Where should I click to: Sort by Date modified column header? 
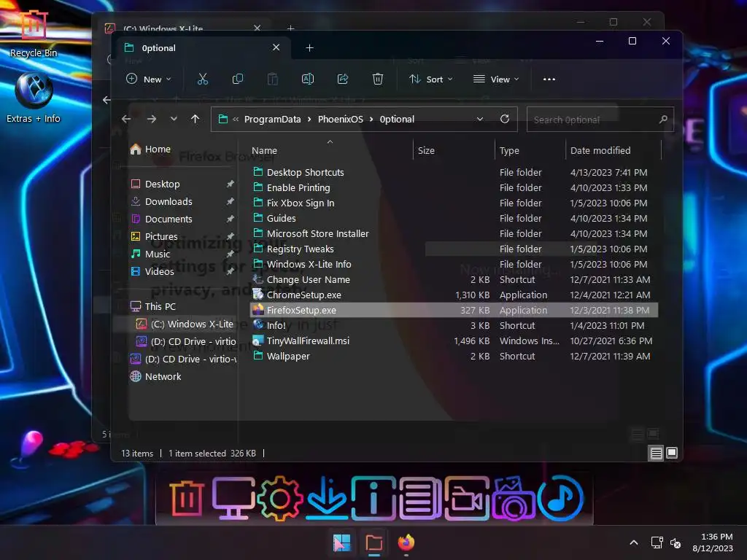(x=600, y=150)
